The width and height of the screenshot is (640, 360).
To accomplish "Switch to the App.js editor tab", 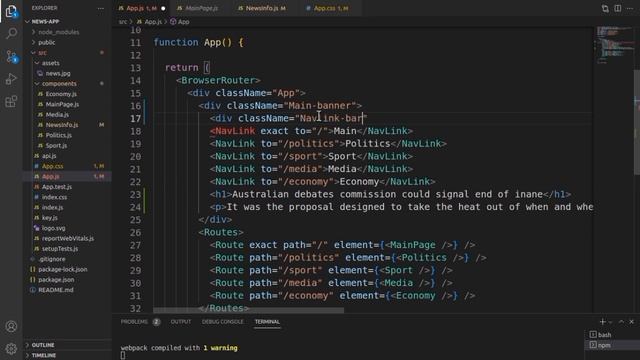I will [141, 8].
